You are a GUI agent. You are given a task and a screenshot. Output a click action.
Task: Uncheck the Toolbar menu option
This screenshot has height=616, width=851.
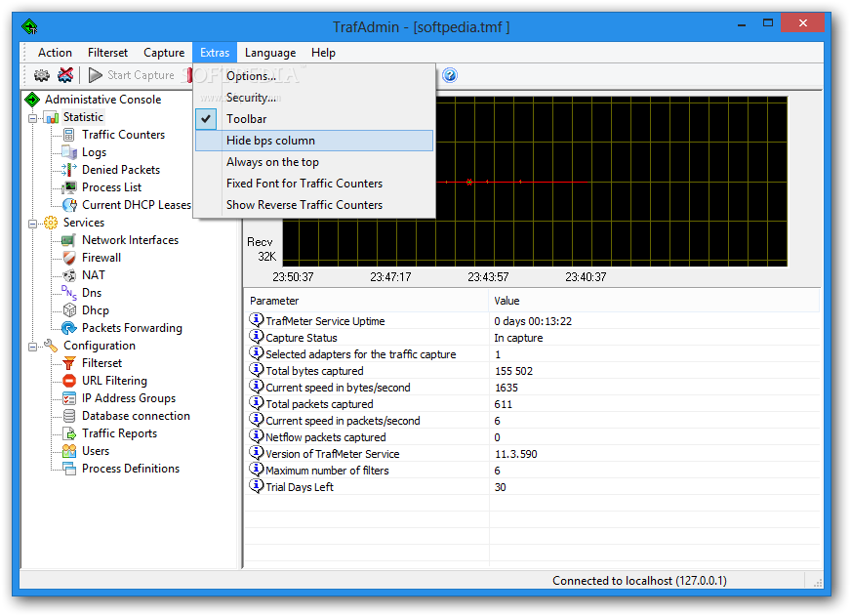[314, 119]
